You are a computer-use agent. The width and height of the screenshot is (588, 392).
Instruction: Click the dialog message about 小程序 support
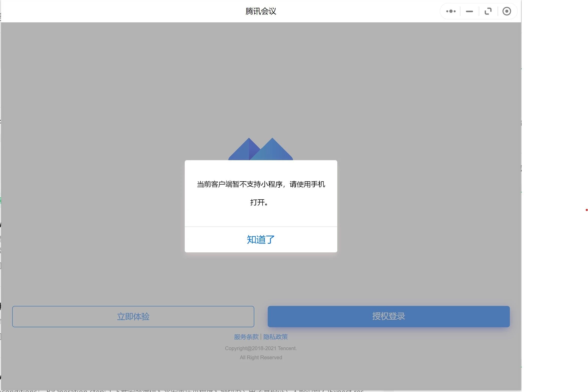coord(261,184)
